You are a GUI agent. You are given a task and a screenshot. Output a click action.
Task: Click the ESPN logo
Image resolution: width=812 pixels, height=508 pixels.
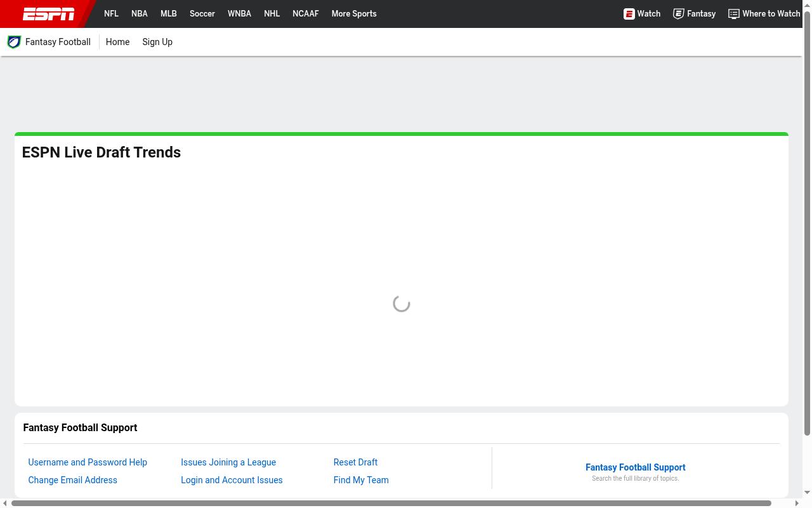[49, 14]
